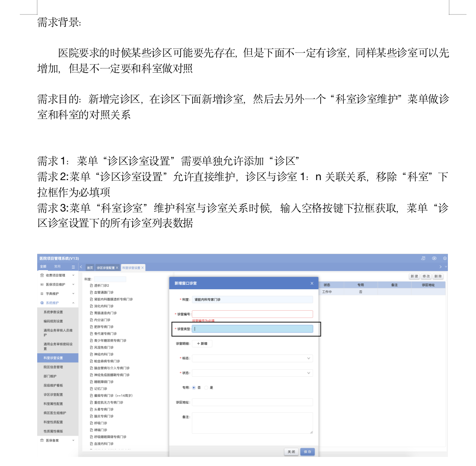The height and width of the screenshot is (466, 476).
Task: Select 头晕专病门诊 in the tree
Action: (x=104, y=409)
